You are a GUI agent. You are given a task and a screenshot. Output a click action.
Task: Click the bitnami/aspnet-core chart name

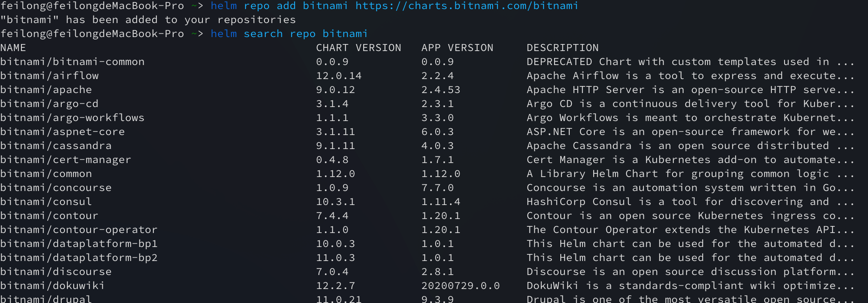pyautogui.click(x=63, y=132)
